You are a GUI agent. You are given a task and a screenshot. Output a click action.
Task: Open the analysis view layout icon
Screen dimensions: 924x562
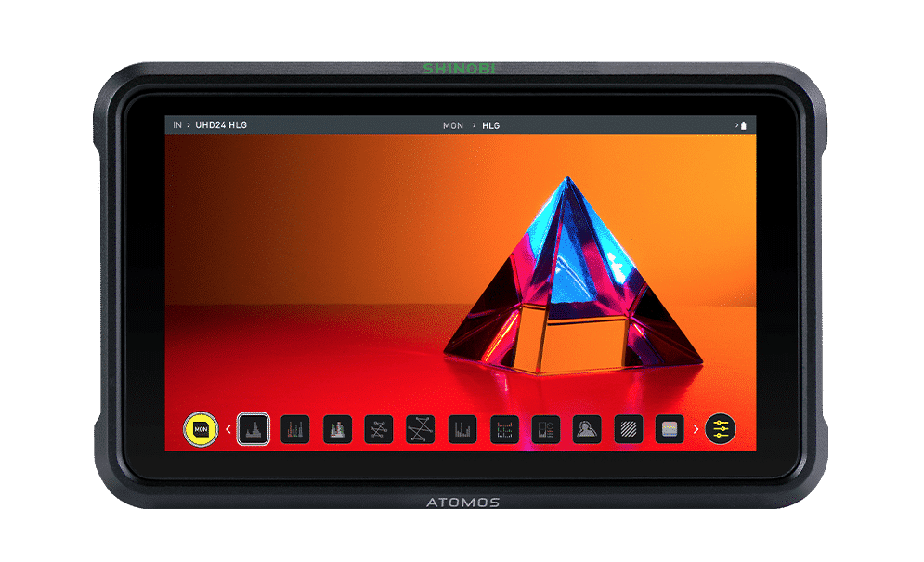545,429
